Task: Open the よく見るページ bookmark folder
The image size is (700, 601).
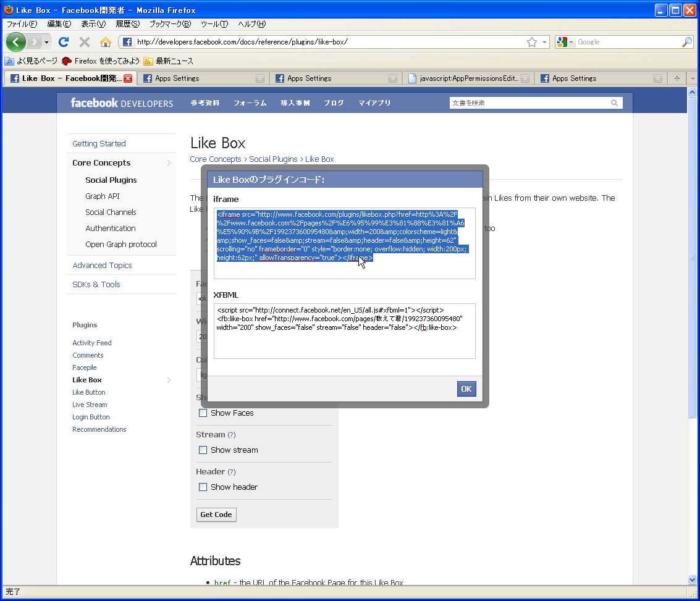Action: pos(32,61)
